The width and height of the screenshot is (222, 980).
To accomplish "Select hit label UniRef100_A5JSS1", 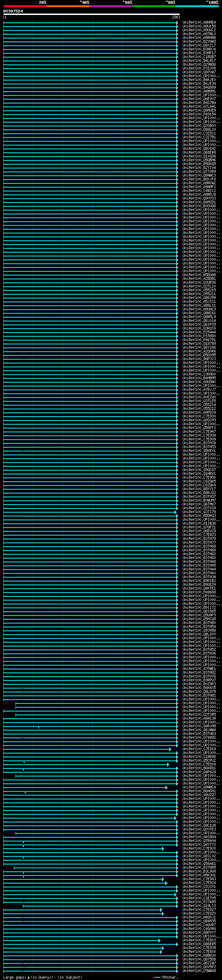I will click(199, 301).
